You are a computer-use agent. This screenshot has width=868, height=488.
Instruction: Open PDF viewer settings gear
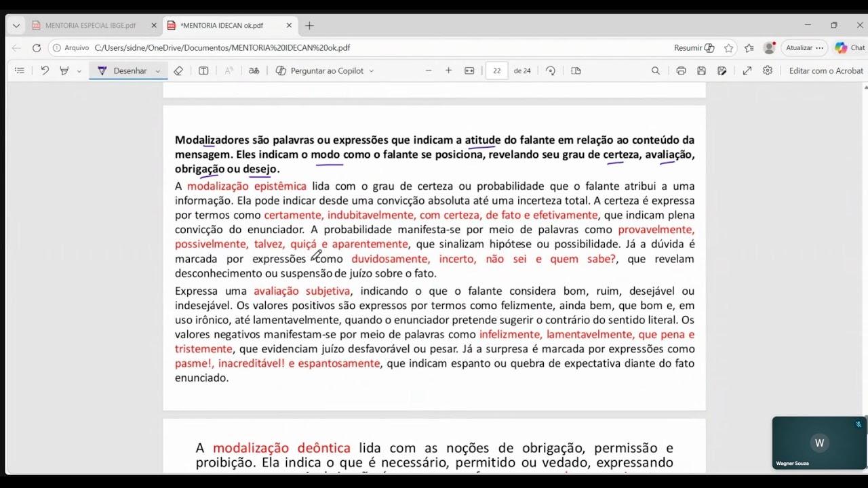(768, 70)
